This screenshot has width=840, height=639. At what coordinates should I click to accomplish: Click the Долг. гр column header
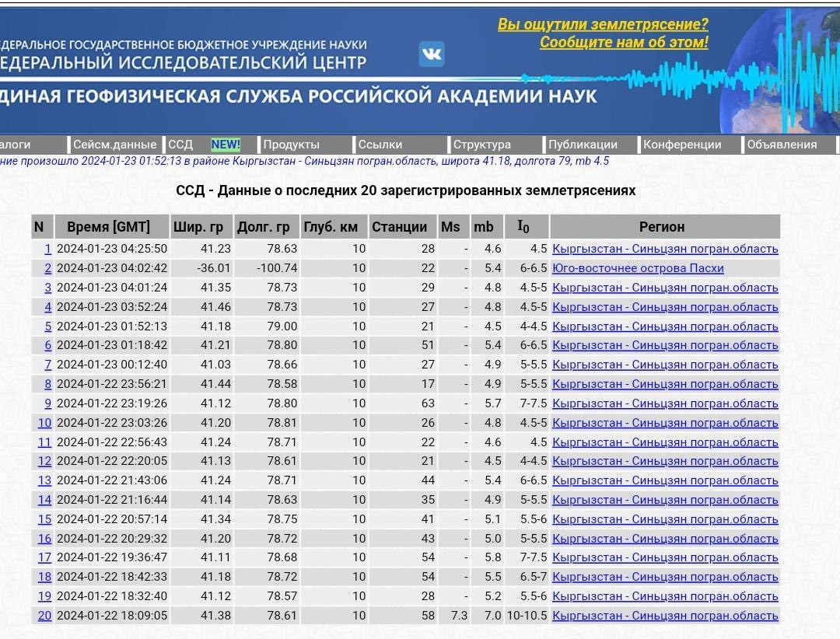click(x=267, y=226)
